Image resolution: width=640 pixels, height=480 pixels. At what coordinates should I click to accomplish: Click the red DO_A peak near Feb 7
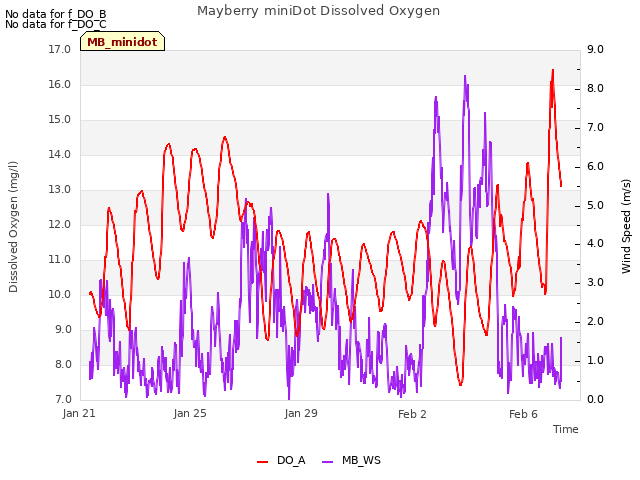553,71
